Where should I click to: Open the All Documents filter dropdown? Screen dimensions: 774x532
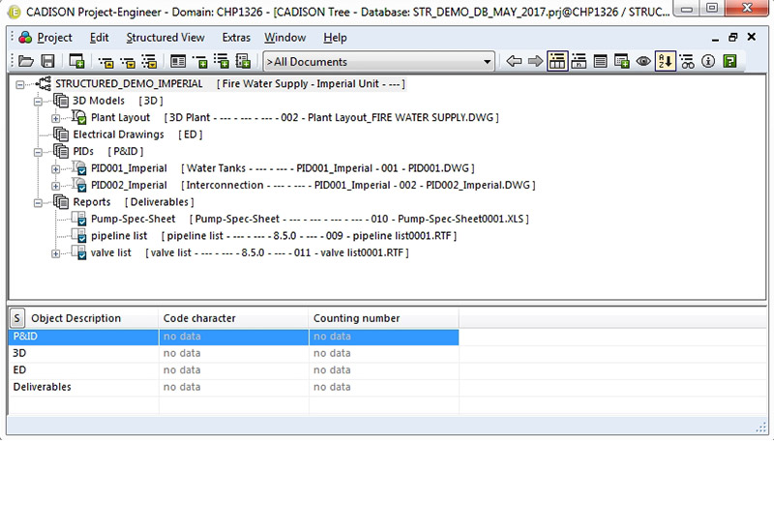click(x=487, y=62)
